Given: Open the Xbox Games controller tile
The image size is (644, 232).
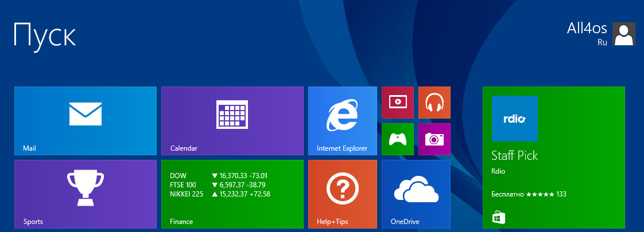Looking at the screenshot, I should point(398,139).
